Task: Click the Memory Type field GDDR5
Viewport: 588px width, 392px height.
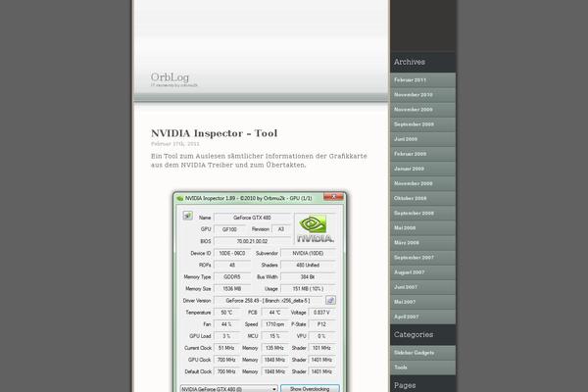Action: tap(232, 276)
